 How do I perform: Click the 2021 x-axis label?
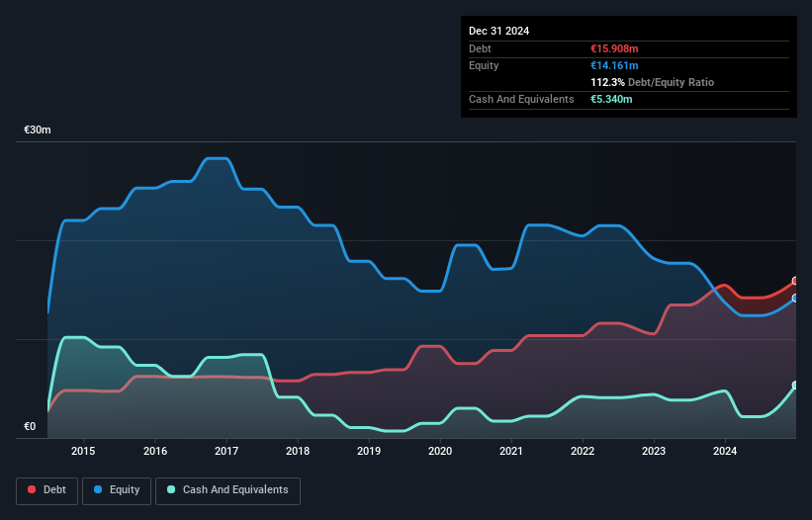pyautogui.click(x=511, y=451)
